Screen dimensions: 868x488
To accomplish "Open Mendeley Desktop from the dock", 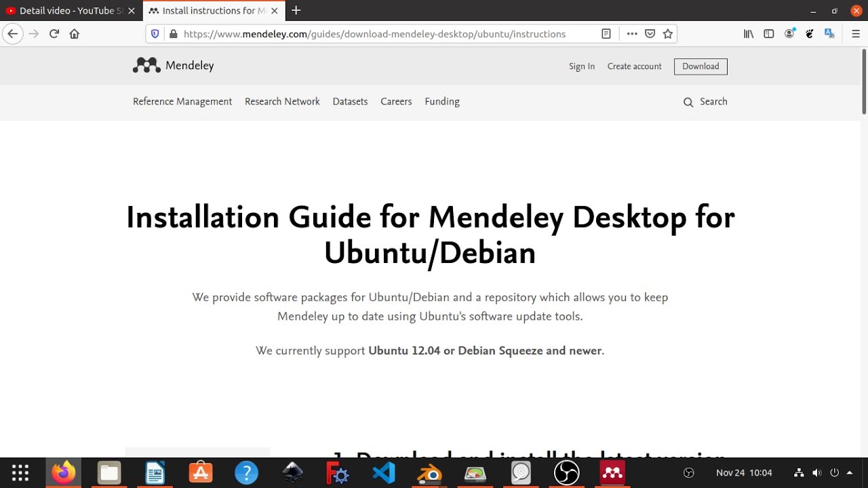I will 612,473.
